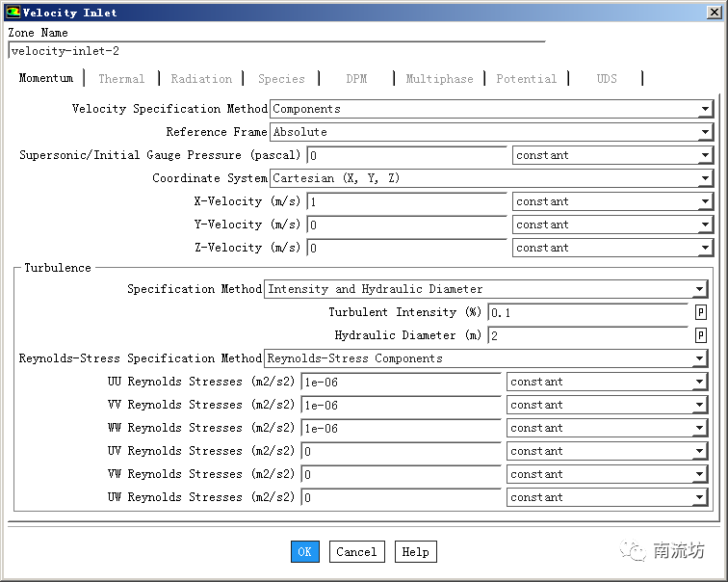Click the Fluent icon in title bar

pyautogui.click(x=12, y=13)
